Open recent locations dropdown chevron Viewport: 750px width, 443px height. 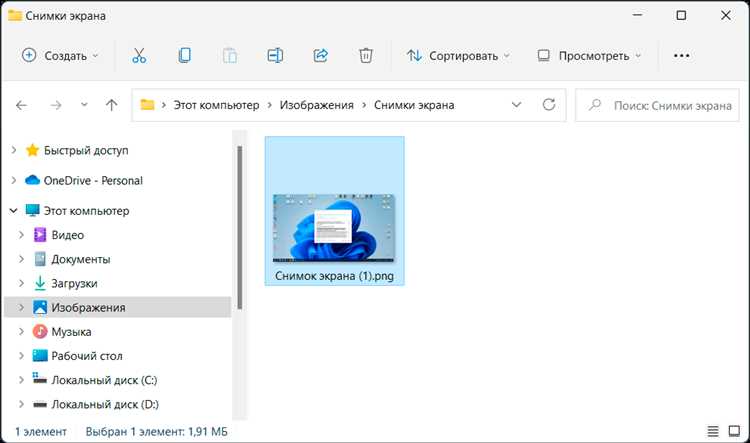84,104
